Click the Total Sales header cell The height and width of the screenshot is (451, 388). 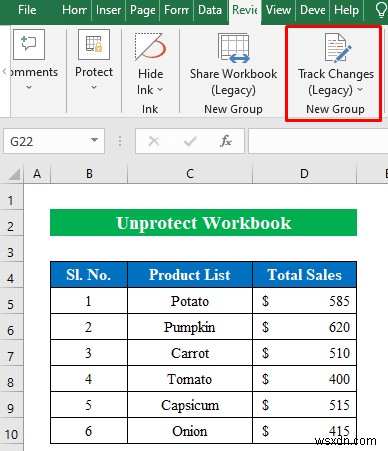pos(305,275)
